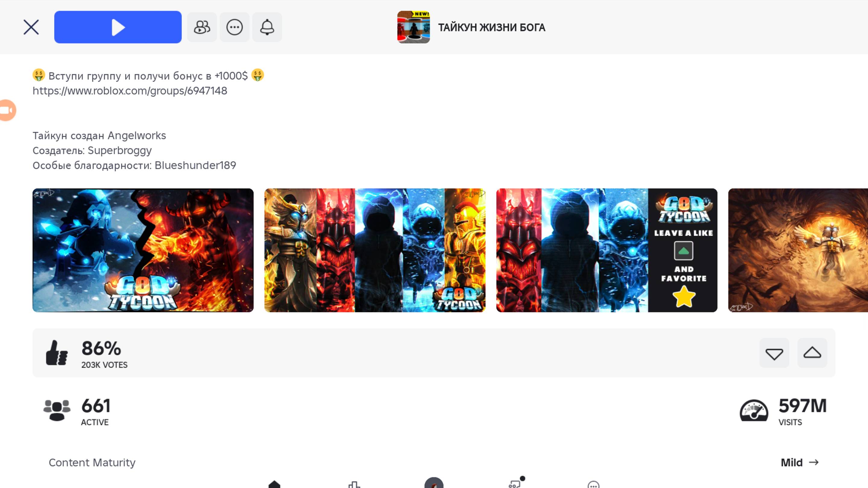Open the Mild content maturity details
The width and height of the screenshot is (868, 488).
(x=800, y=462)
